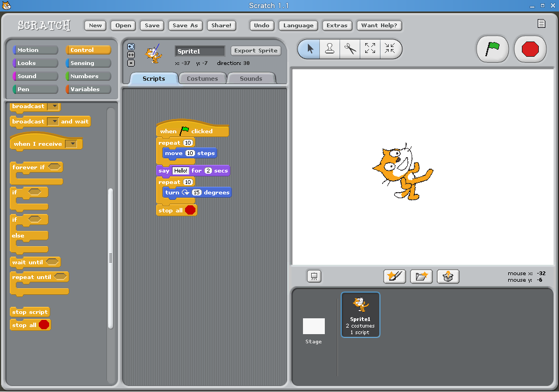Click the when flag clicked hat block
Image resolution: width=559 pixels, height=392 pixels.
(x=193, y=128)
